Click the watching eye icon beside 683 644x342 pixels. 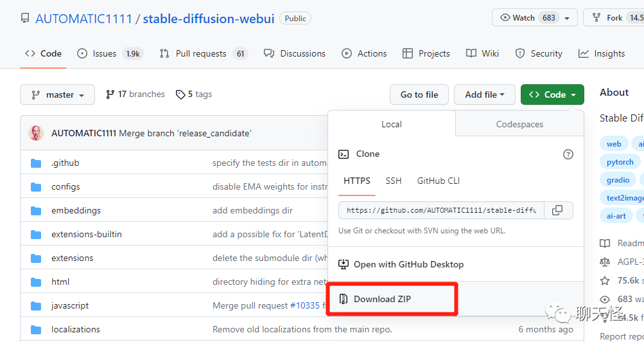[605, 300]
